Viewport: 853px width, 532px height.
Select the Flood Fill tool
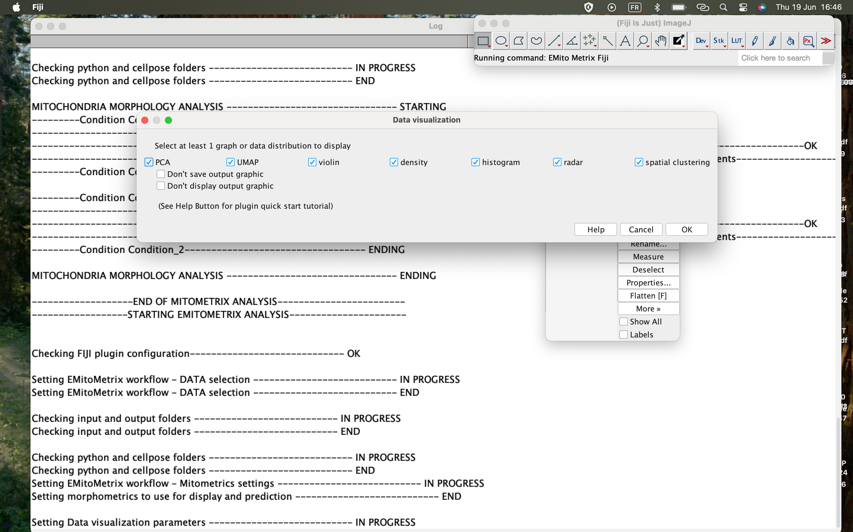[x=790, y=41]
